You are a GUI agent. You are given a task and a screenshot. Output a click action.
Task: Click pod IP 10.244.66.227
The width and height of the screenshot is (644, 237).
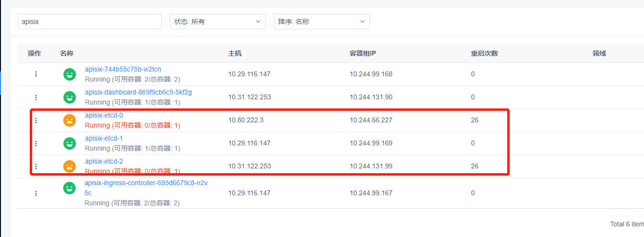(371, 120)
